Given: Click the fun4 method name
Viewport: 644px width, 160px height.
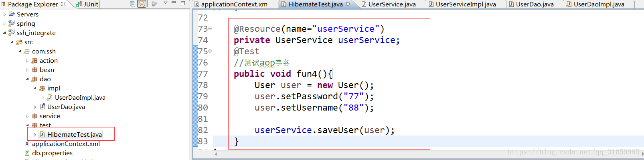Looking at the screenshot, I should (307, 74).
